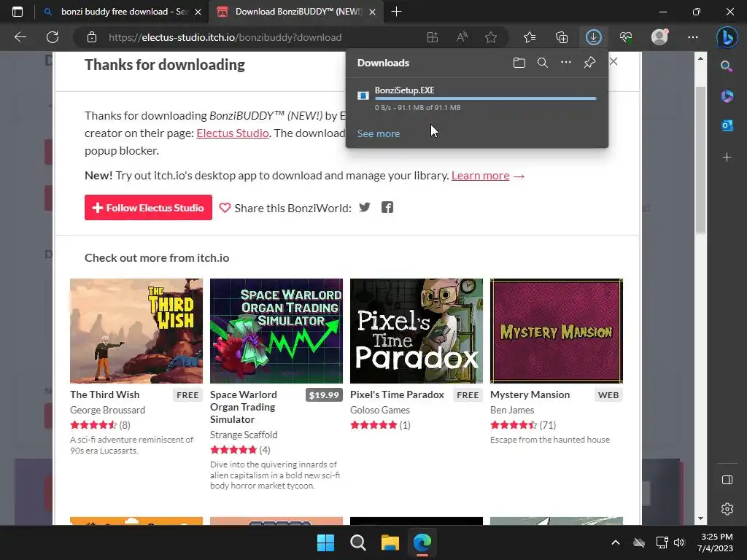Toggle the Downloads toolbar button
This screenshot has width=747, height=560.
593,37
